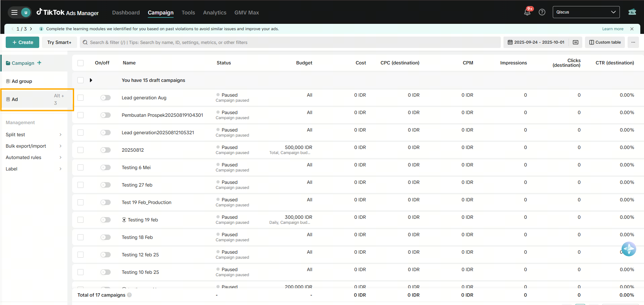
Task: Expand the Split test submenu
Action: point(34,135)
